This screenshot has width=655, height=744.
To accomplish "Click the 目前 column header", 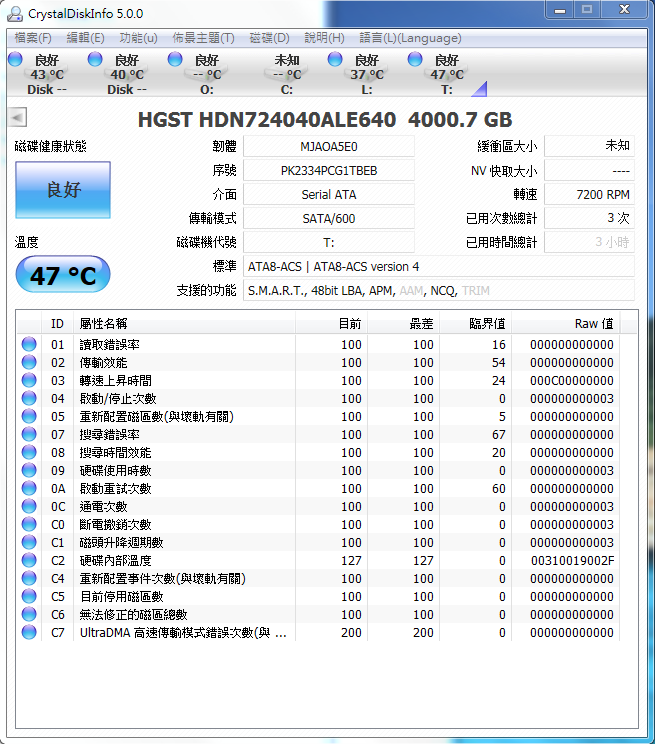I will 331,324.
